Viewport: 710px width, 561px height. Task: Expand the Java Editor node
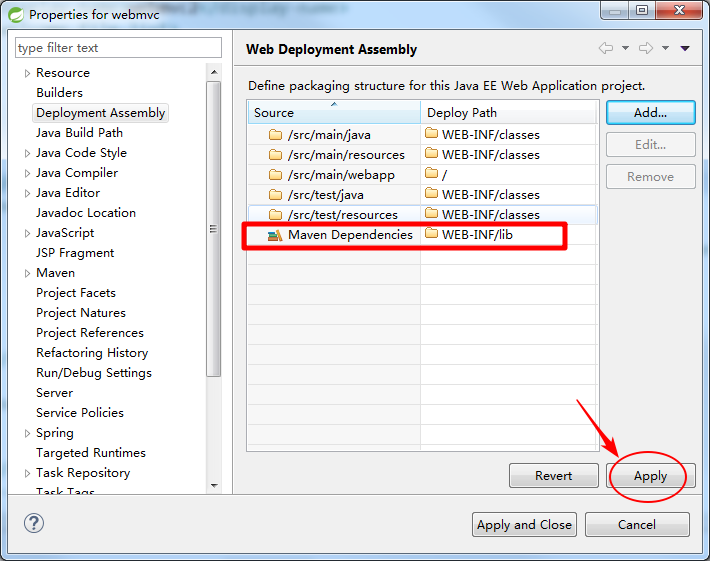click(x=27, y=193)
